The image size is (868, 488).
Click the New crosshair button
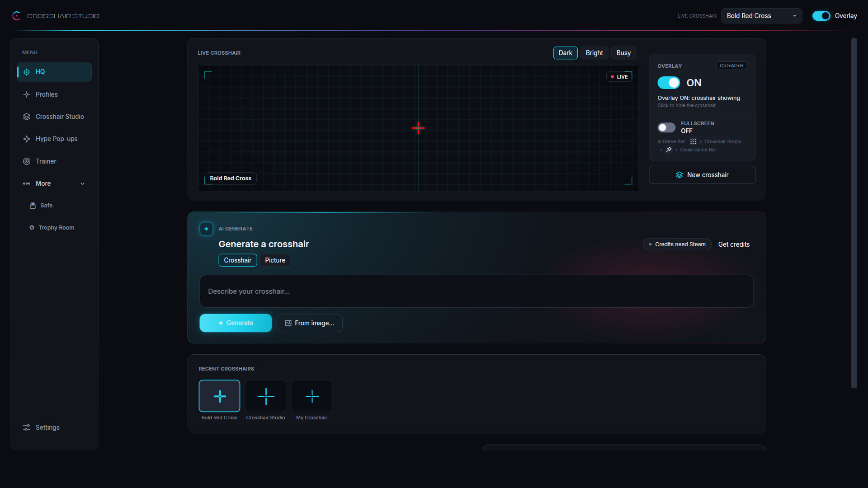(702, 175)
